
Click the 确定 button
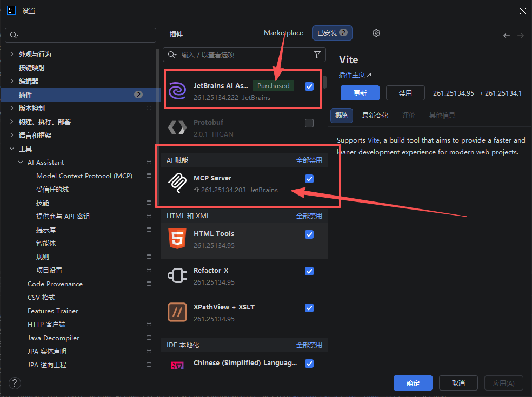coord(413,383)
